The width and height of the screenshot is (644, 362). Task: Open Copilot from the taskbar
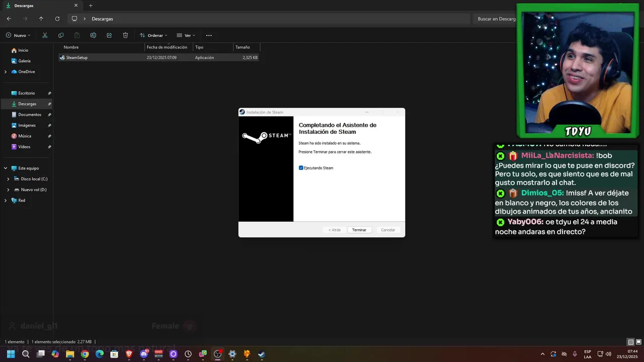click(55, 354)
